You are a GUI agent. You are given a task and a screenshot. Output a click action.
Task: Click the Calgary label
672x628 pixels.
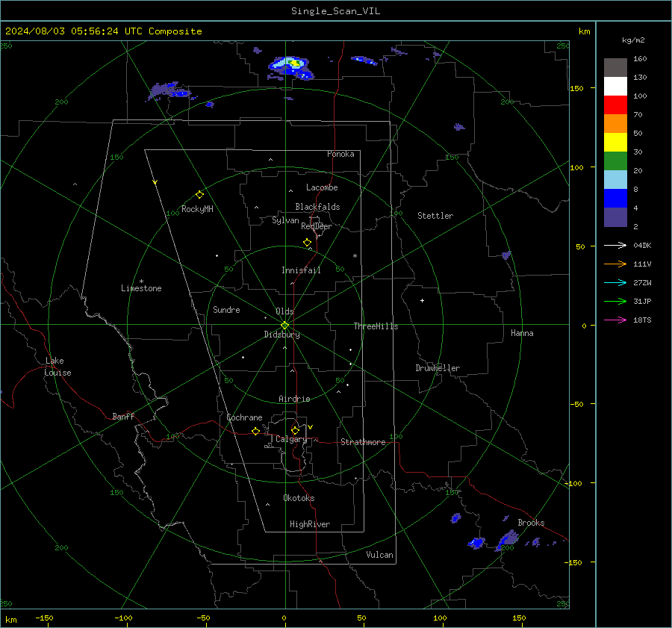[291, 439]
